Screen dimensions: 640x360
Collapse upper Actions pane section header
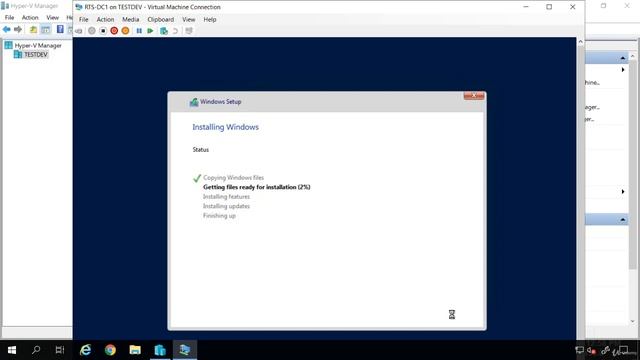tap(622, 58)
